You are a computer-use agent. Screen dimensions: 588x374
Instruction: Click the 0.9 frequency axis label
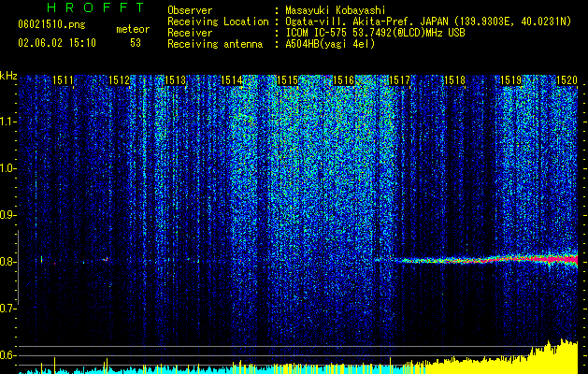coord(7,215)
